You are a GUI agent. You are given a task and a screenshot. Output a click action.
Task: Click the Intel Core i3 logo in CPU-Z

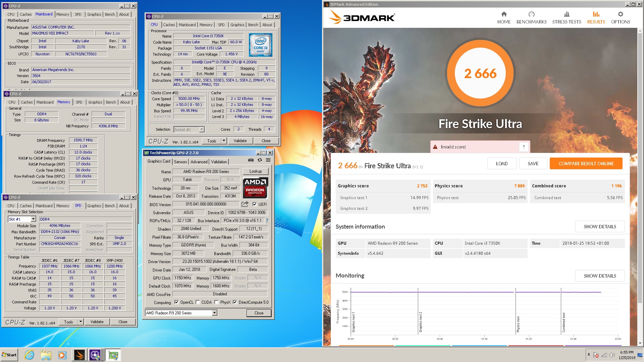tap(260, 45)
